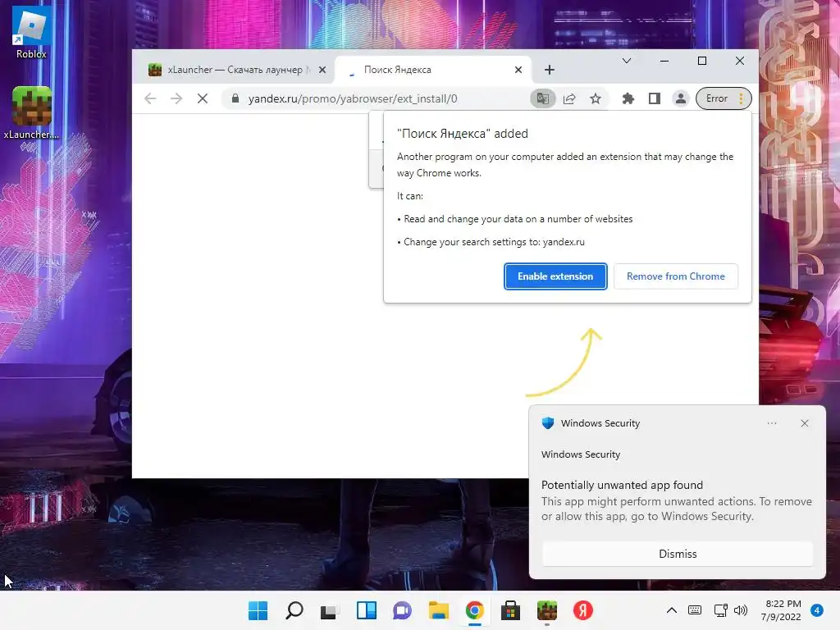Open Yandex app on taskbar
Screen dimensions: 840x630
coord(583,610)
